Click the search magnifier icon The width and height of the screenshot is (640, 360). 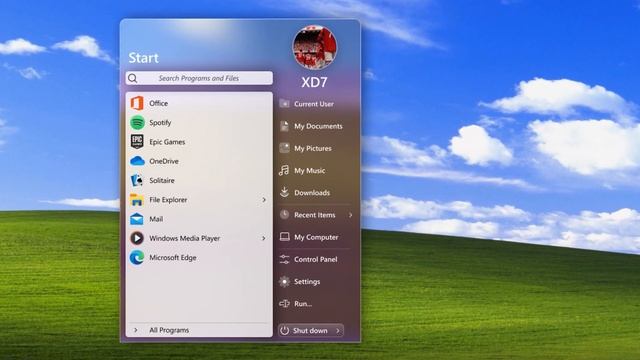point(132,78)
